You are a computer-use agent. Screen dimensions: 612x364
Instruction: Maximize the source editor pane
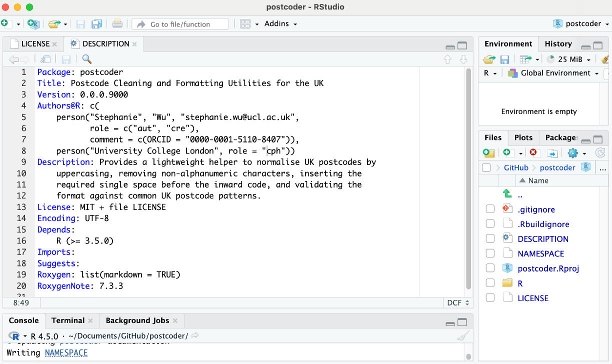[462, 45]
